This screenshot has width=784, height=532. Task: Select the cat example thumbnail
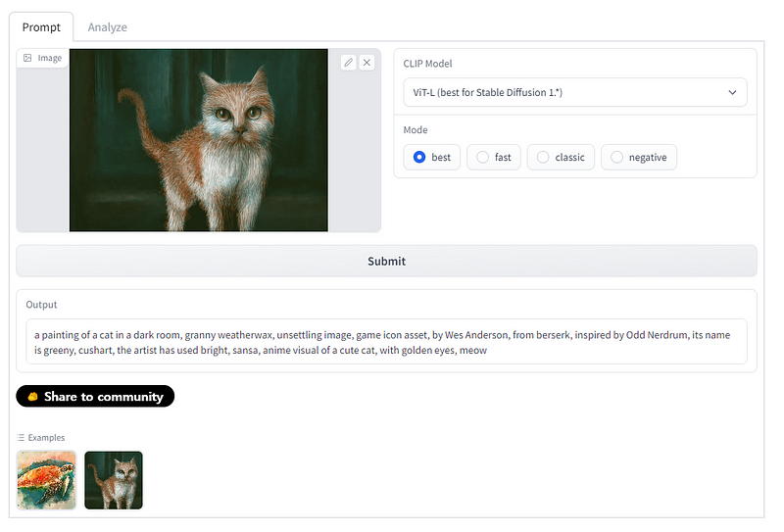coord(114,480)
